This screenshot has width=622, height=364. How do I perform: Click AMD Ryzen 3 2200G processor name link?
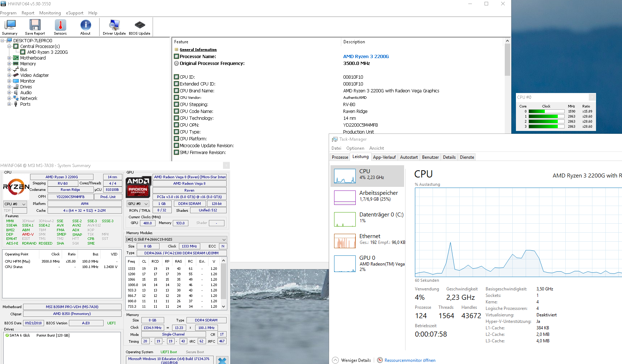tap(366, 56)
